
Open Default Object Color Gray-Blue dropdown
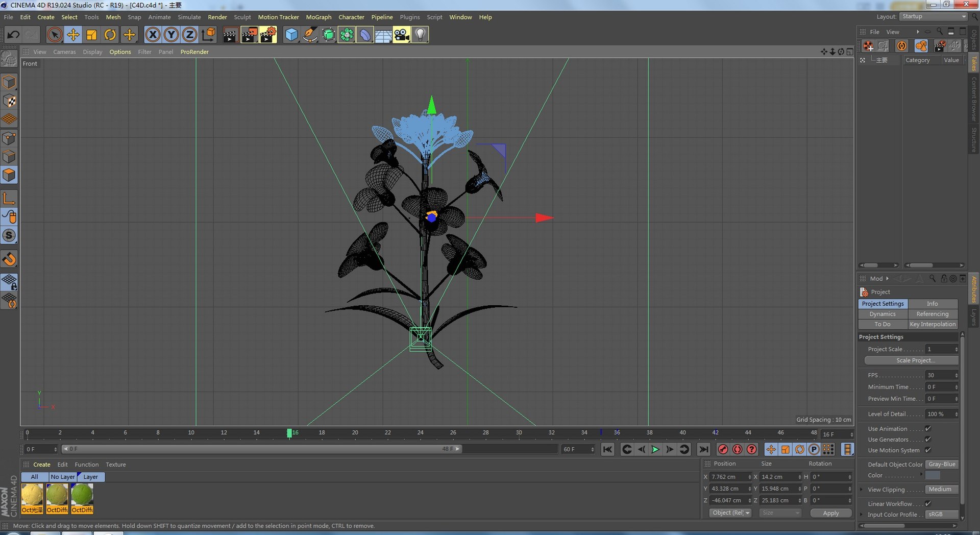(942, 464)
